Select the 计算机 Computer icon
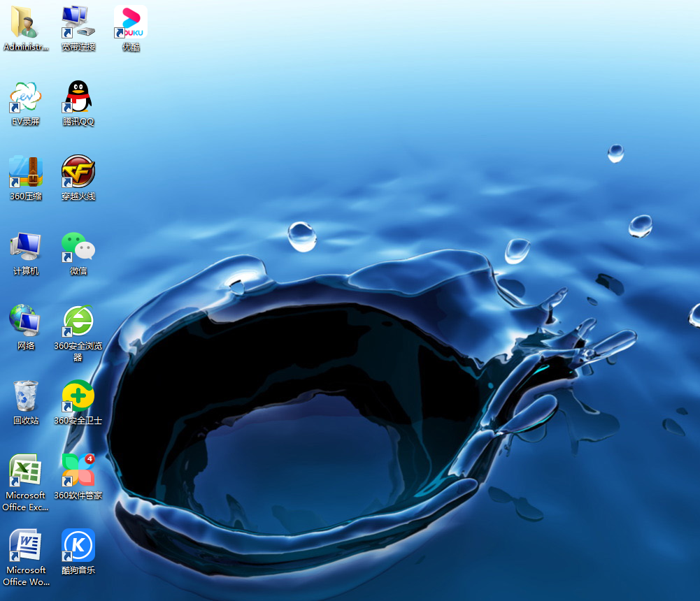This screenshot has width=700, height=601. 26,247
